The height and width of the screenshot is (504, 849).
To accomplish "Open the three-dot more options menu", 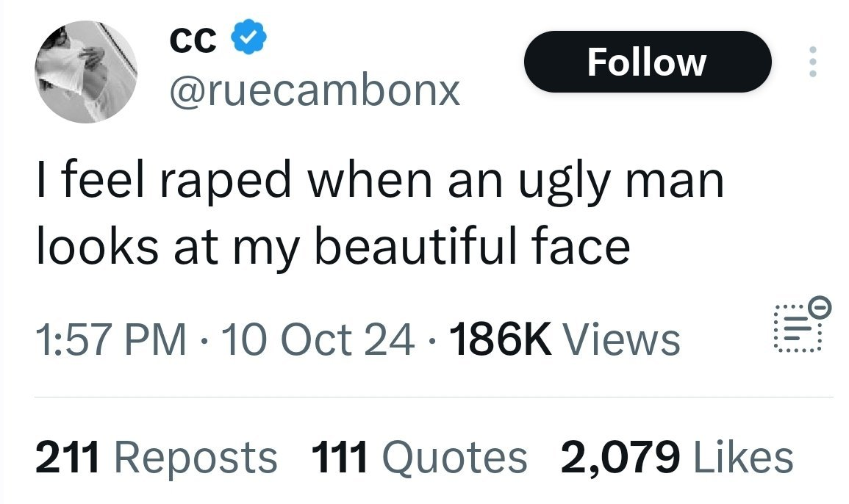I will [x=812, y=62].
